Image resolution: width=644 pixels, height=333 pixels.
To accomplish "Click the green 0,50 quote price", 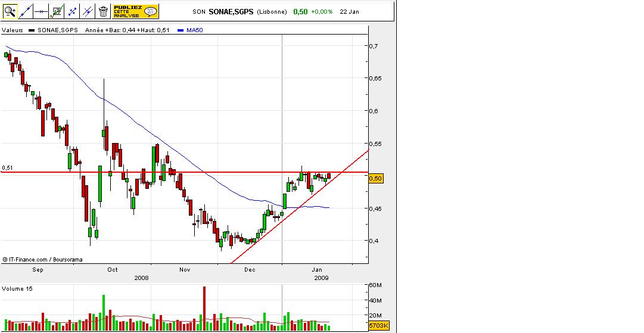I will point(300,11).
